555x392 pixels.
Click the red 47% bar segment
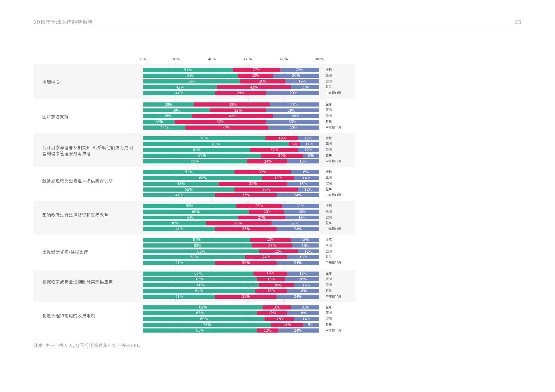point(227,128)
